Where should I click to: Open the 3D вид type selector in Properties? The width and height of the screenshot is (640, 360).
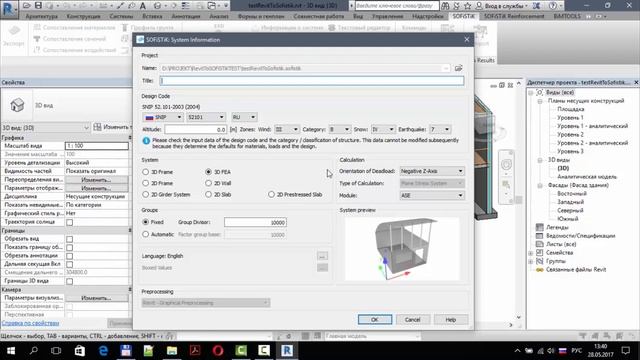click(x=45, y=128)
